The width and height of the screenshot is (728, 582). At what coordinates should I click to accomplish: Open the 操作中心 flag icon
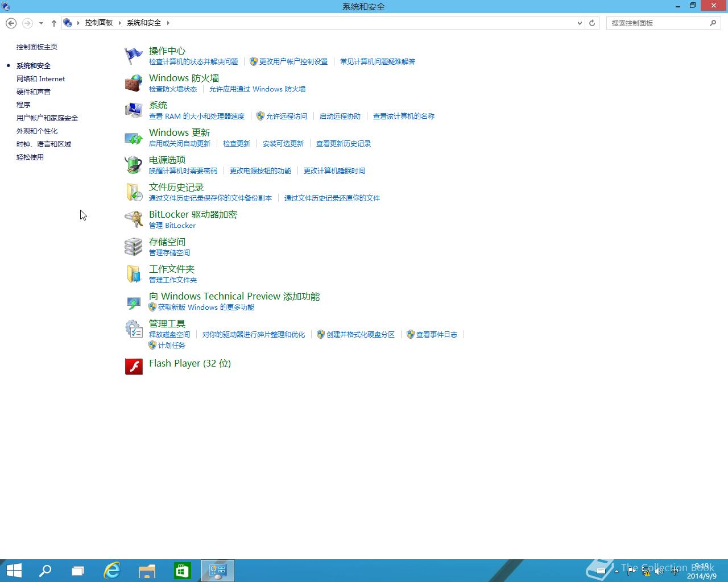click(x=134, y=56)
